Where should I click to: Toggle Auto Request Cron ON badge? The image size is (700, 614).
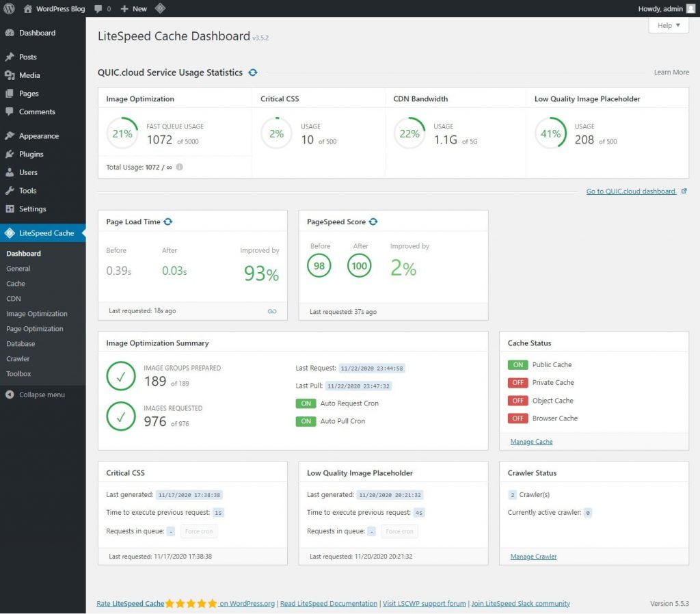tap(306, 403)
